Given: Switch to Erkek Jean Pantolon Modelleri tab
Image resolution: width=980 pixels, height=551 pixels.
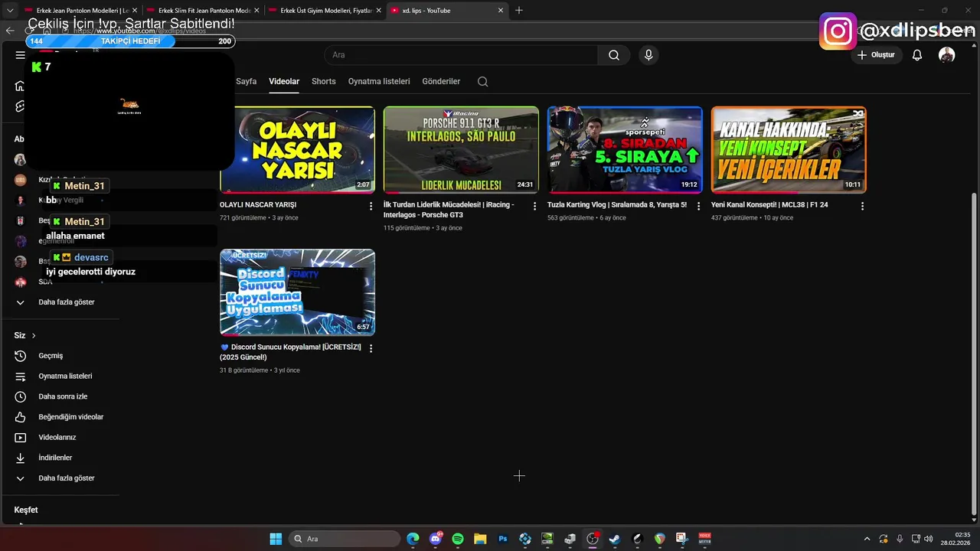Looking at the screenshot, I should point(80,11).
